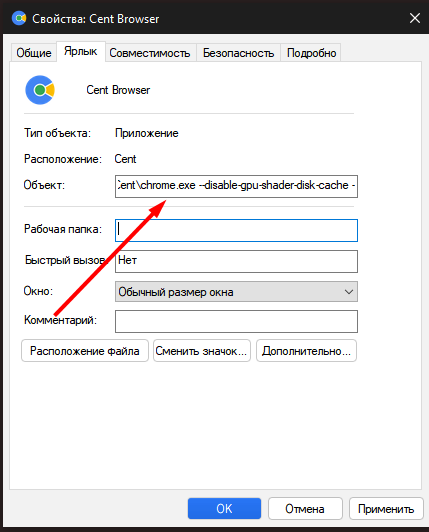
Task: Click the Быстрый вызов shortcut key field
Action: coord(236,261)
